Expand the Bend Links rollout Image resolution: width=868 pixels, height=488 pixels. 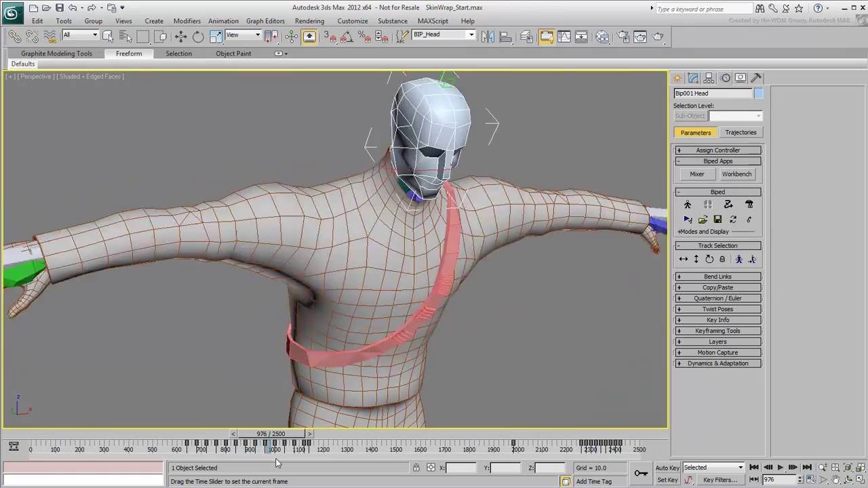click(717, 277)
